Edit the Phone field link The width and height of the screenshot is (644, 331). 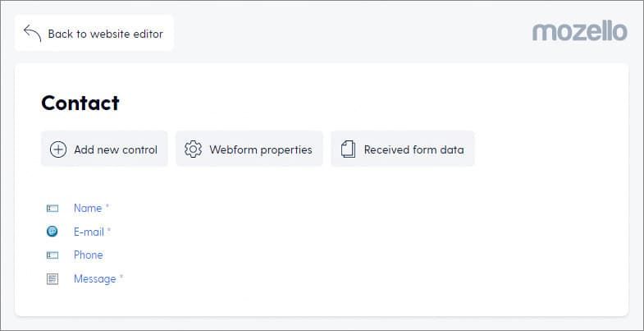[89, 255]
